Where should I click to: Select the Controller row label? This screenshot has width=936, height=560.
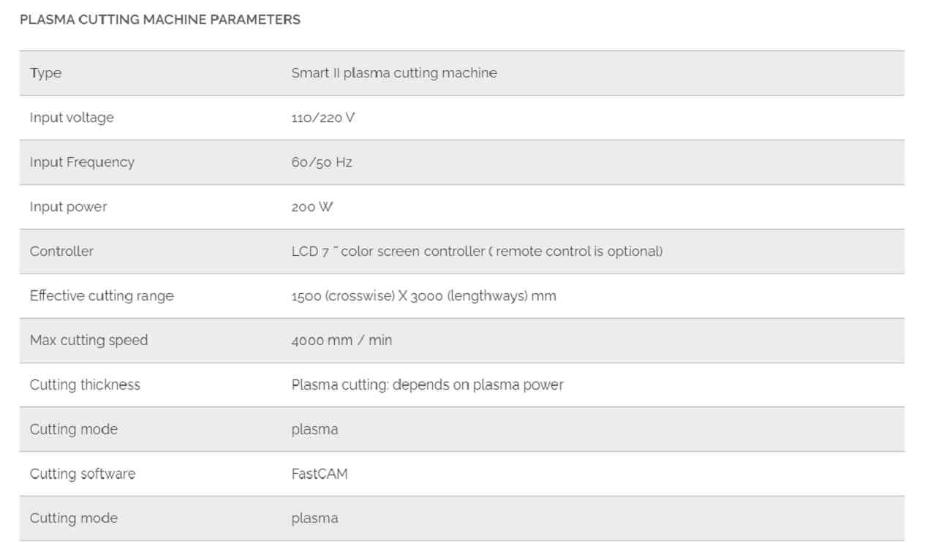[x=61, y=251]
